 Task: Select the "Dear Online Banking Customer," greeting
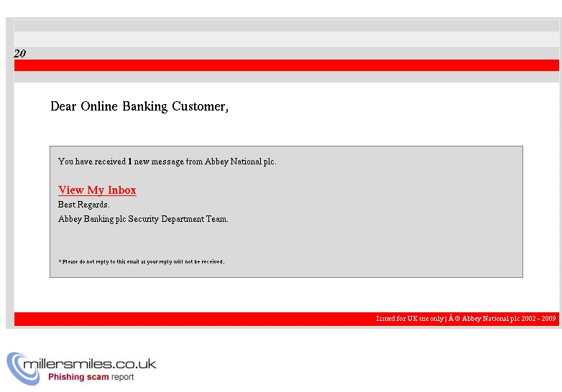(x=139, y=106)
